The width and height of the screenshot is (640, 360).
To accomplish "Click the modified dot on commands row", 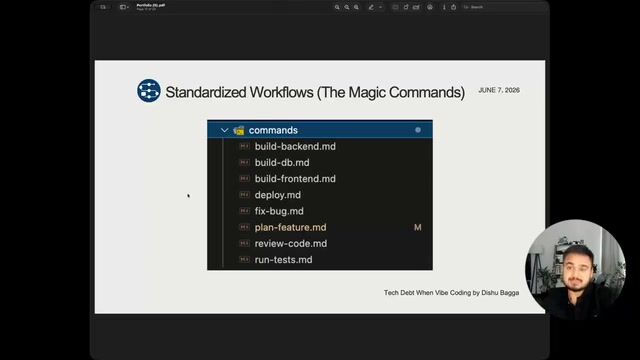I will point(418,130).
